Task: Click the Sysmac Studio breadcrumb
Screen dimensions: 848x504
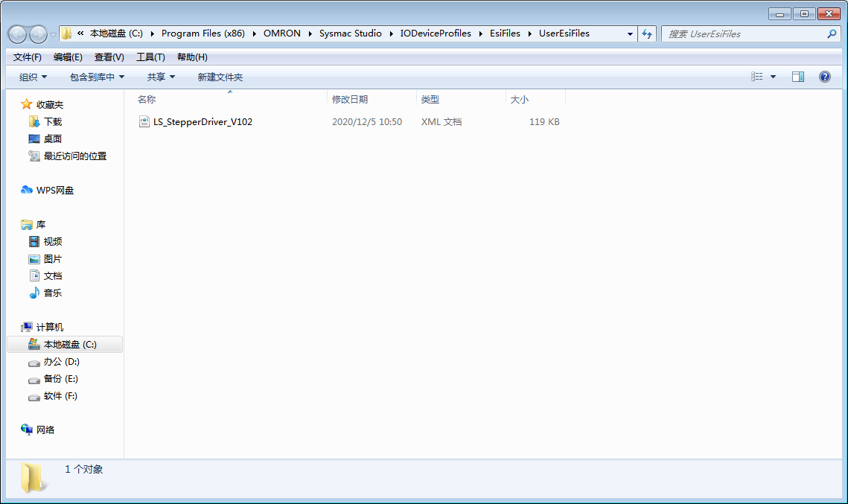Action: click(351, 34)
